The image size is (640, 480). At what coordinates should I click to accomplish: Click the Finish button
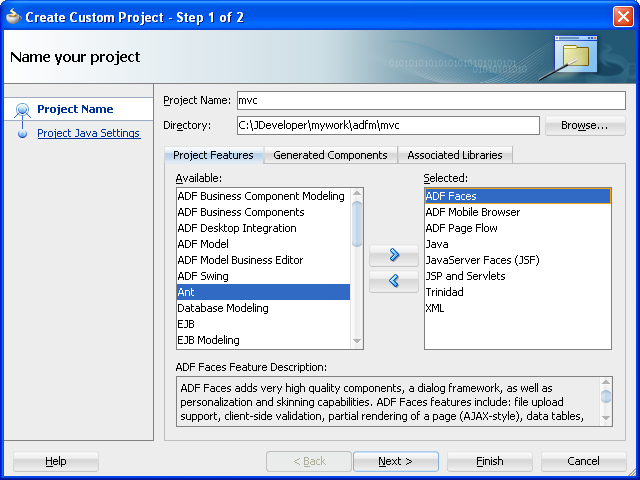(x=490, y=461)
